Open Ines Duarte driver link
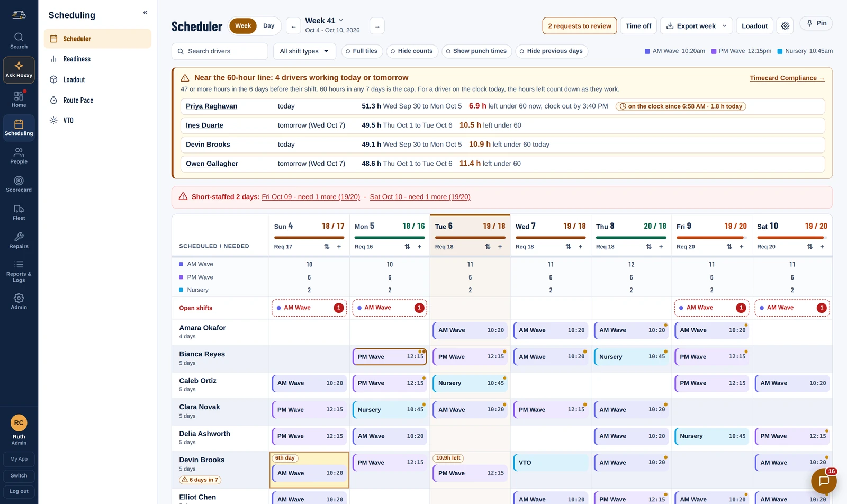The image size is (847, 504). coord(204,125)
